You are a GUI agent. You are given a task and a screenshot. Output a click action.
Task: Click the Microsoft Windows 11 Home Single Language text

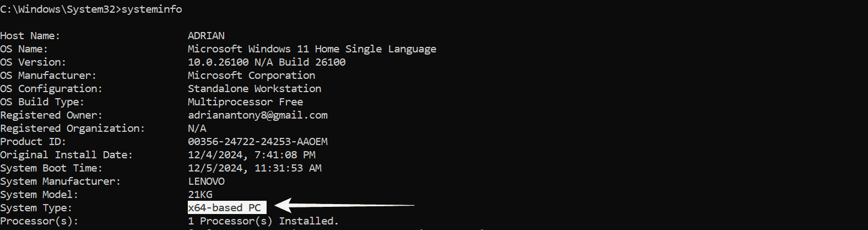[312, 49]
